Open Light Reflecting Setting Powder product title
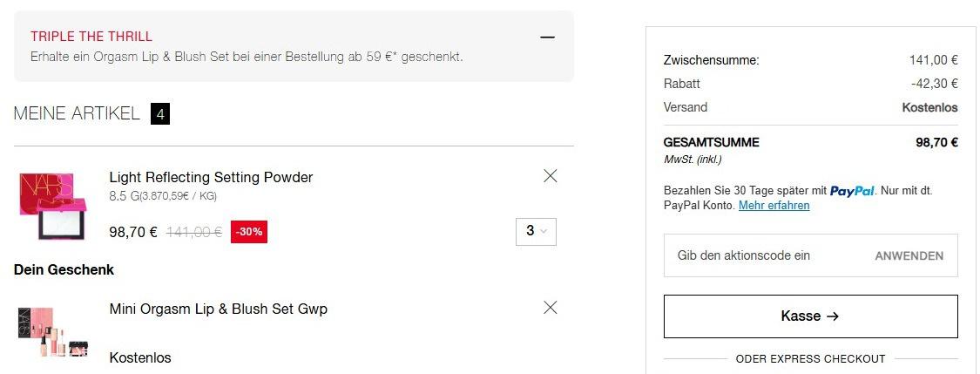980x374 pixels. click(x=212, y=177)
